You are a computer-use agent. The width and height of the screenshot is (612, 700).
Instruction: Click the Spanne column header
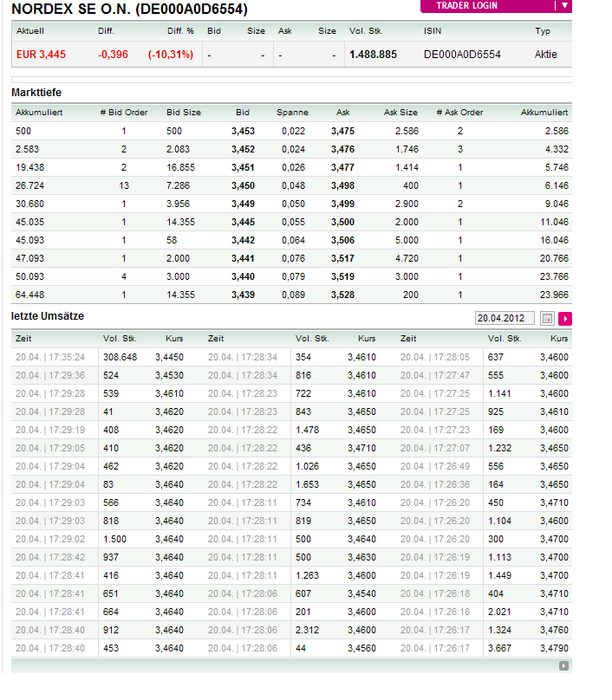point(293,112)
